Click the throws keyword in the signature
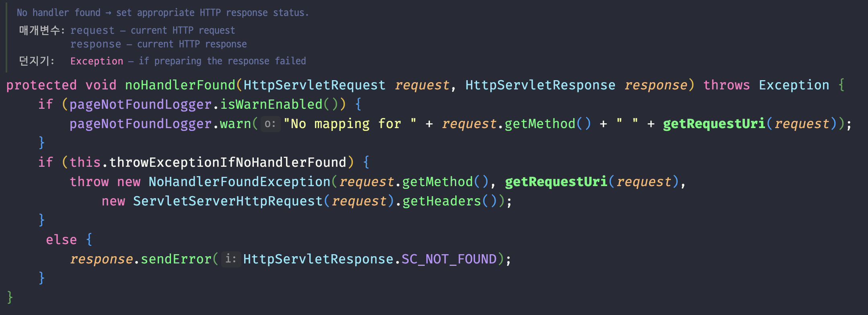The height and width of the screenshot is (315, 868). pos(726,85)
